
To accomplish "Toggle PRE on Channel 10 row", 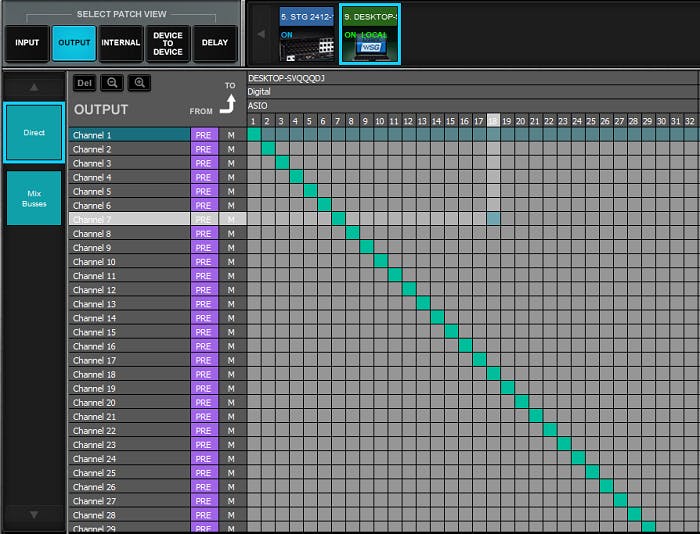I will click(x=203, y=262).
